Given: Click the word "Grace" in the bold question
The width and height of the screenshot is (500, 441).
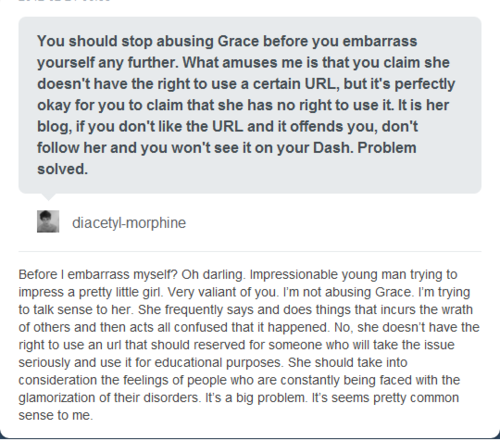Looking at the screenshot, I should 238,41.
